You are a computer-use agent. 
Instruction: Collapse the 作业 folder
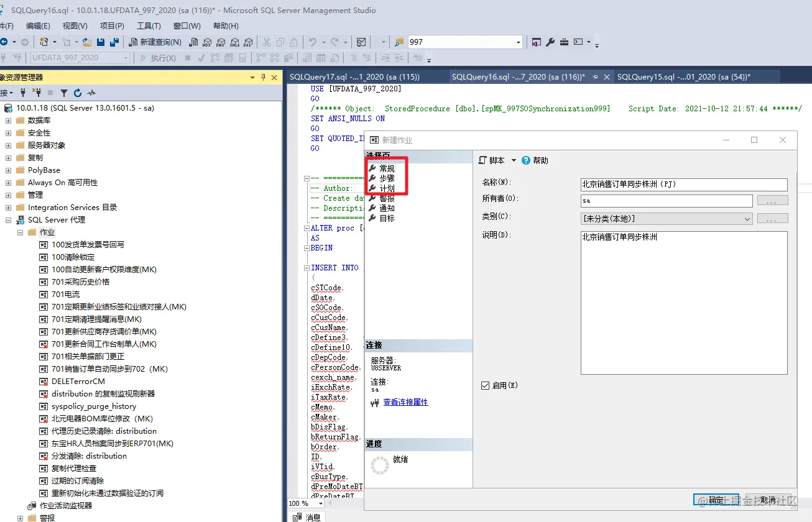click(21, 232)
